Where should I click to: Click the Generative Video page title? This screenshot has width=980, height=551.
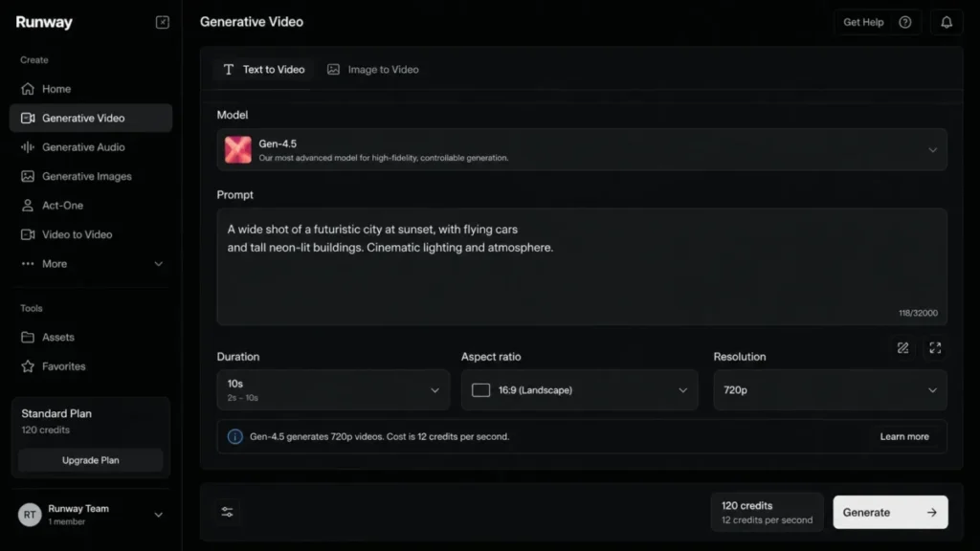[252, 22]
